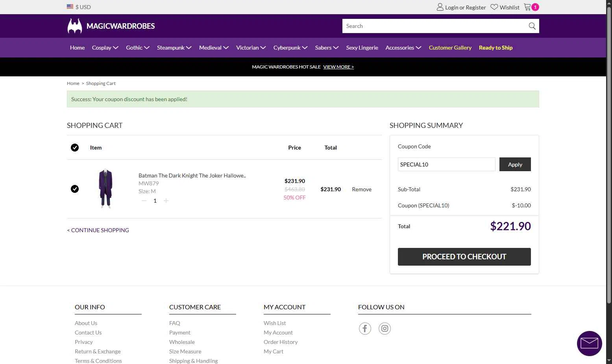The image size is (612, 364).
Task: Open Ready to Ship section
Action: click(x=496, y=48)
